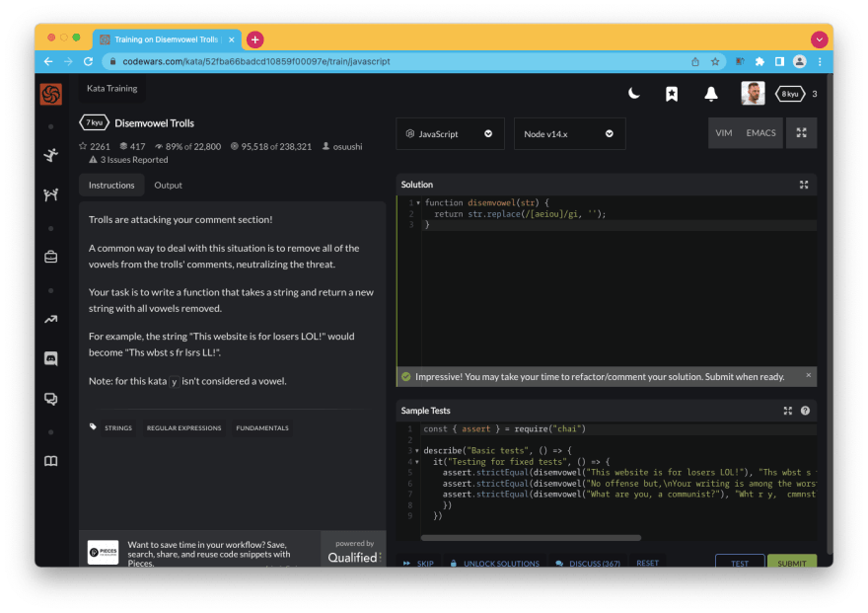Toggle dark mode with the moon icon

(634, 94)
